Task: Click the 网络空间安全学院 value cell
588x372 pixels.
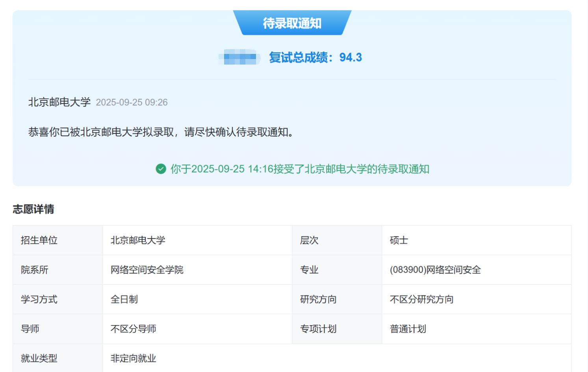Action: 197,270
